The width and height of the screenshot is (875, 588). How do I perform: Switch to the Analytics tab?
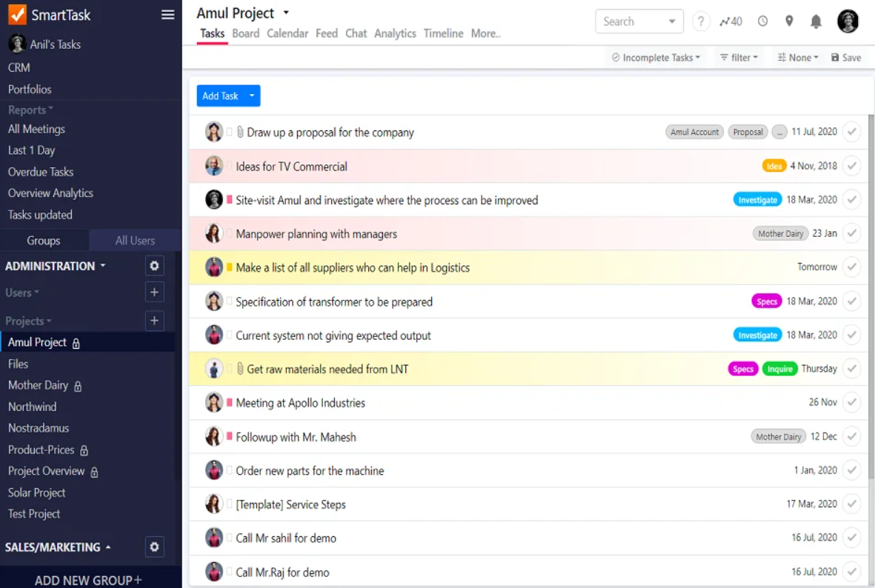tap(395, 33)
